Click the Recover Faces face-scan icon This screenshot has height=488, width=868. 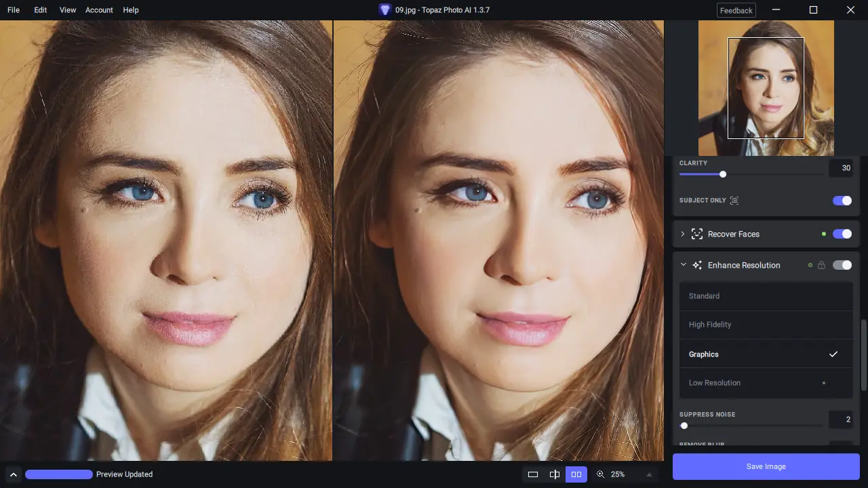[x=696, y=234]
